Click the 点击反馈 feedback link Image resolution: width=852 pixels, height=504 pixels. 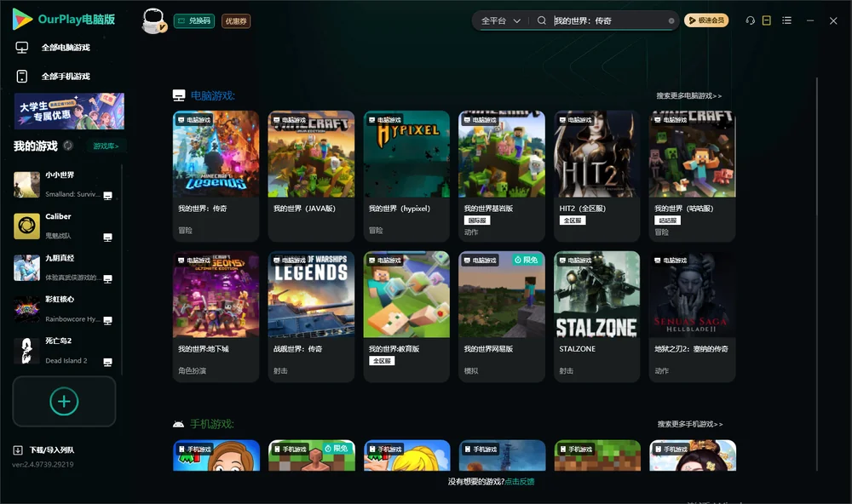(x=520, y=481)
